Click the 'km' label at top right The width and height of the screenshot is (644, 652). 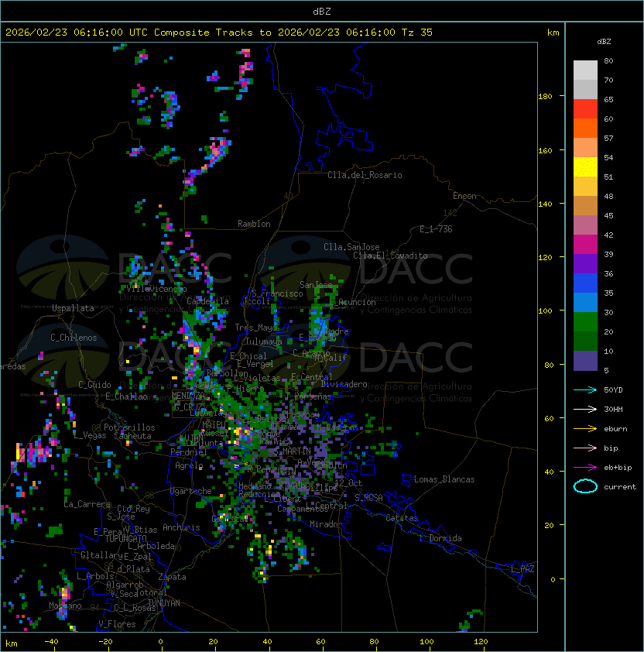553,33
